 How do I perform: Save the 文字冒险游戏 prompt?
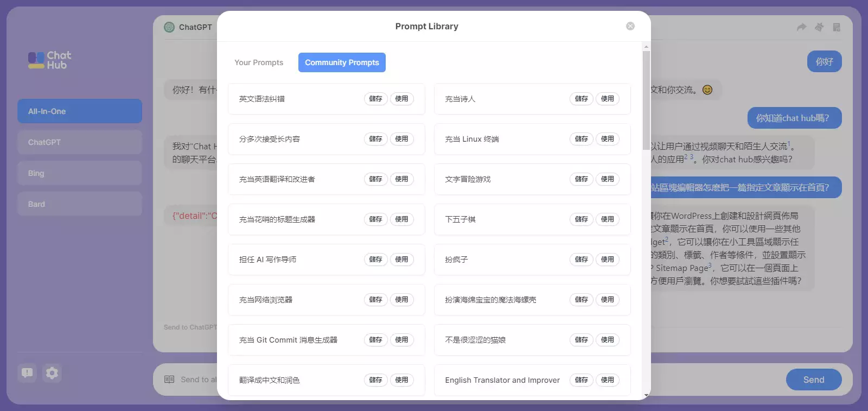582,179
